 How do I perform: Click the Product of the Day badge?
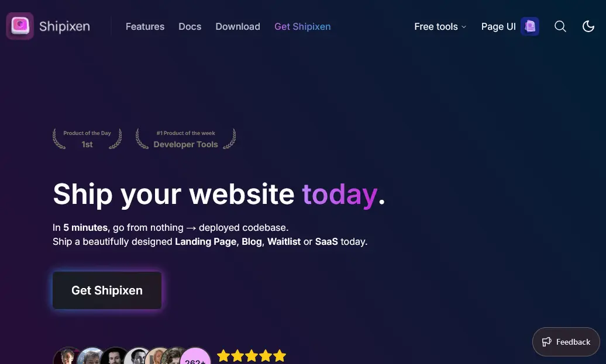[x=87, y=139]
